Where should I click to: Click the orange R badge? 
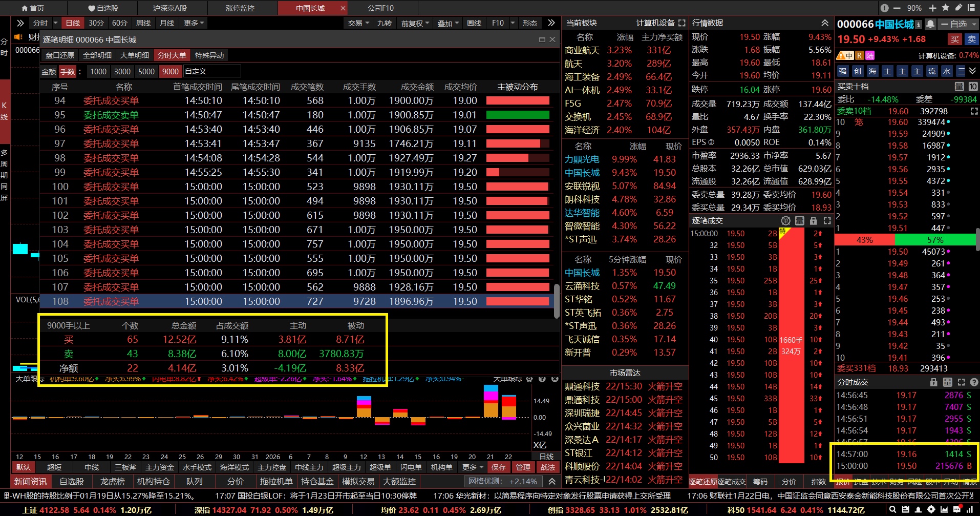tap(859, 55)
